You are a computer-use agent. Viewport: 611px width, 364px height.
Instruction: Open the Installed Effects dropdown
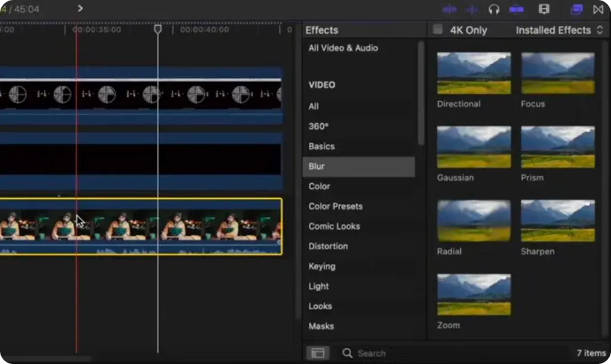pos(559,30)
